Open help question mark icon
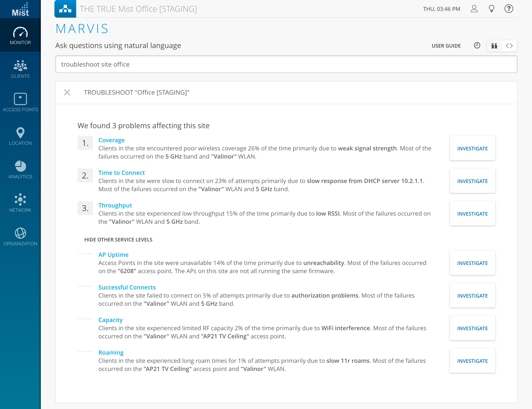Screen dimensions: 532x409 509,9
